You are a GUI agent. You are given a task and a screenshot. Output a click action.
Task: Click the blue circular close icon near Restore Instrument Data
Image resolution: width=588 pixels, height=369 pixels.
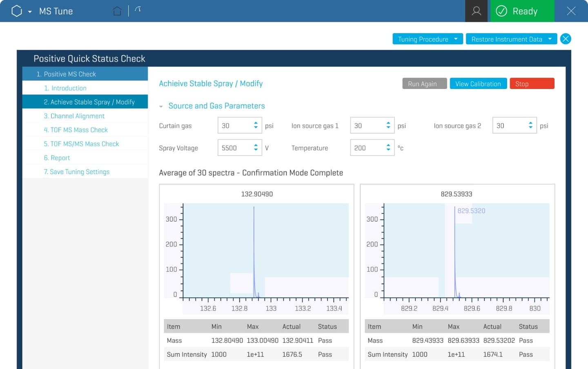pos(566,39)
